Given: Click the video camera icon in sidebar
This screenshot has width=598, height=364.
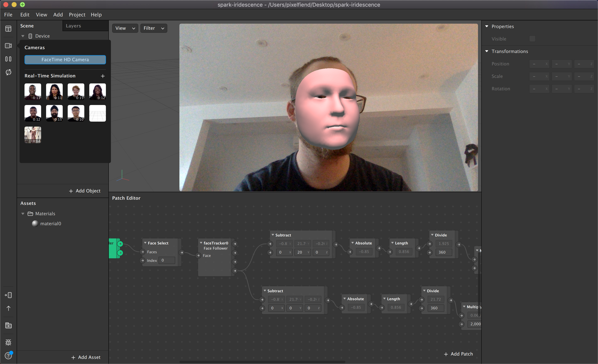Looking at the screenshot, I should point(8,46).
